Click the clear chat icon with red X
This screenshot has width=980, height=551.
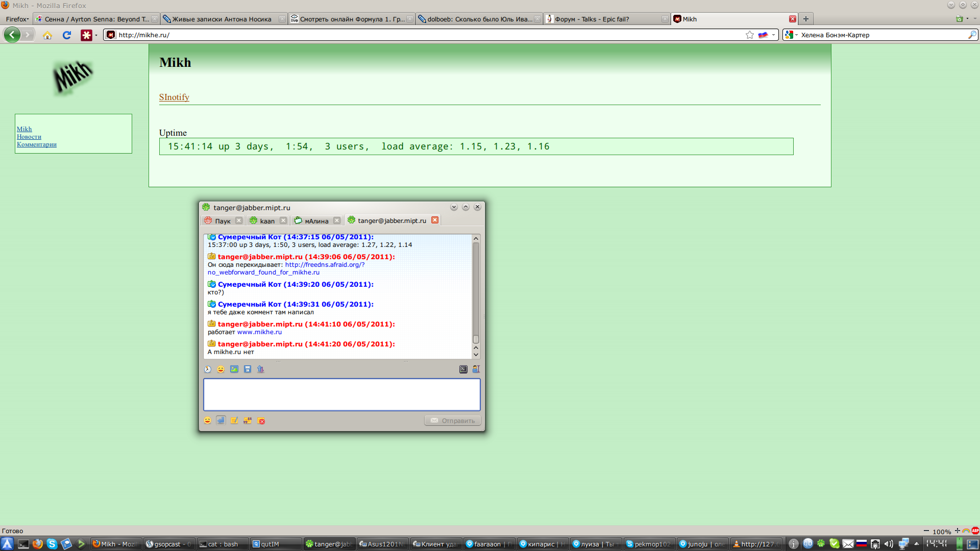pyautogui.click(x=261, y=421)
